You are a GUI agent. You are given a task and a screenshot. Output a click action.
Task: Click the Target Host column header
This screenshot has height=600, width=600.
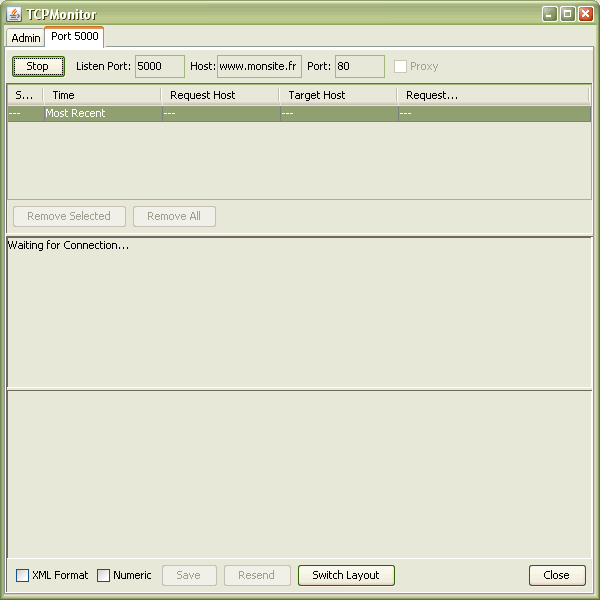tap(338, 95)
